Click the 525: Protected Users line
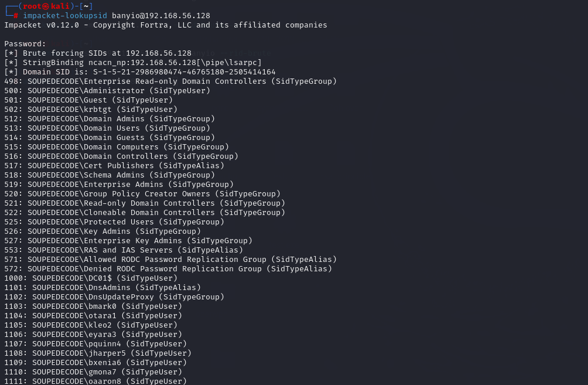 coord(114,222)
